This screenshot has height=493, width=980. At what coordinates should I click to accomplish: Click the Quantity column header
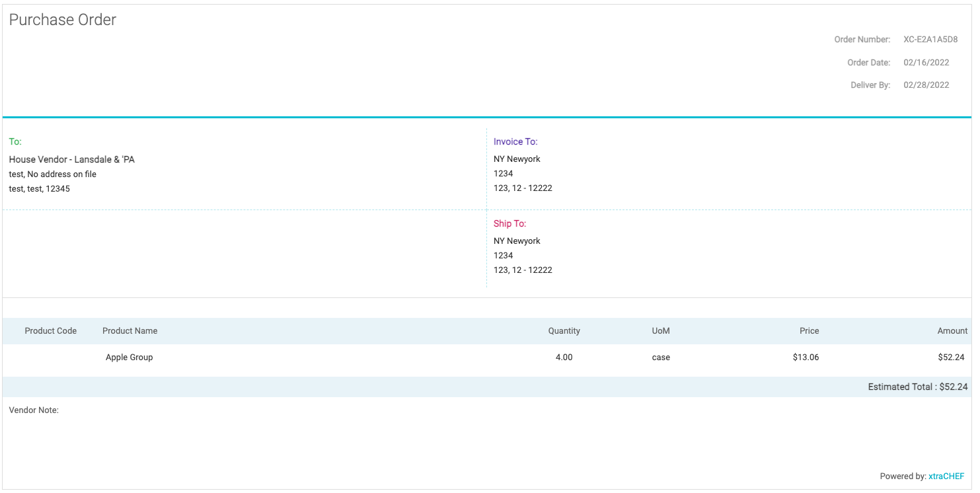pyautogui.click(x=564, y=331)
